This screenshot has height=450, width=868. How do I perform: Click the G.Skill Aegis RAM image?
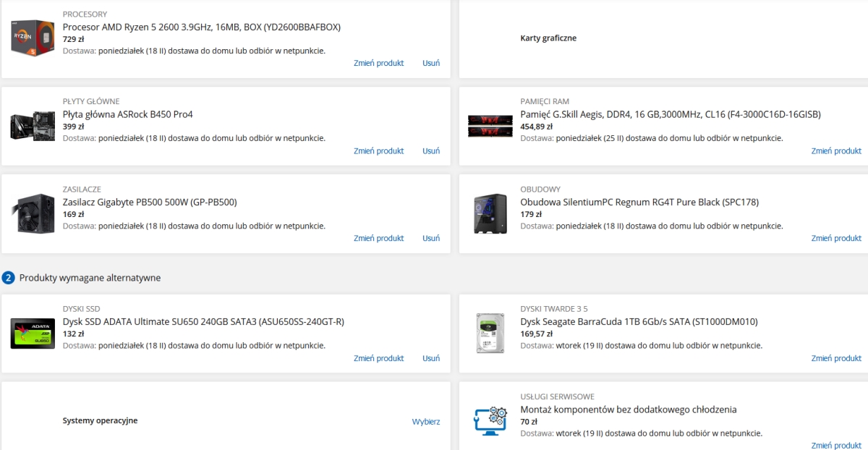490,125
